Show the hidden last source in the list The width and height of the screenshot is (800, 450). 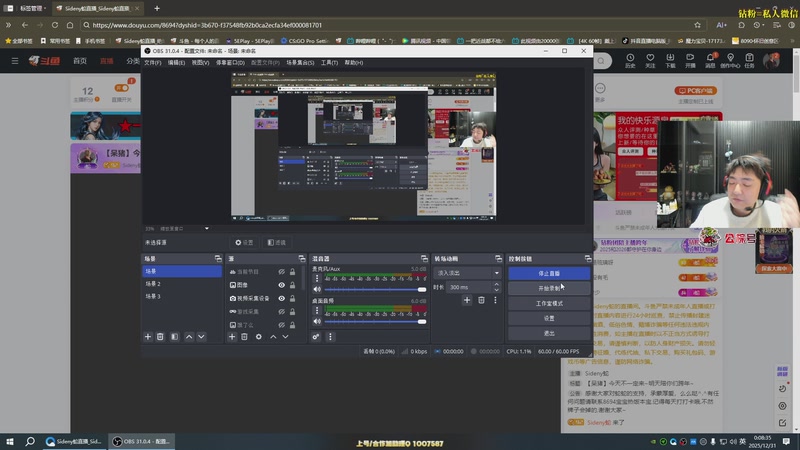click(x=282, y=325)
